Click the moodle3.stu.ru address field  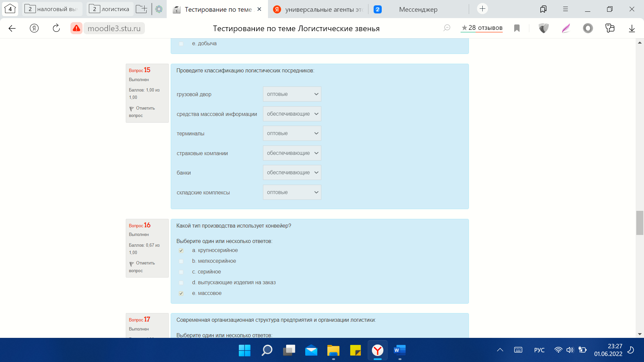click(x=114, y=28)
